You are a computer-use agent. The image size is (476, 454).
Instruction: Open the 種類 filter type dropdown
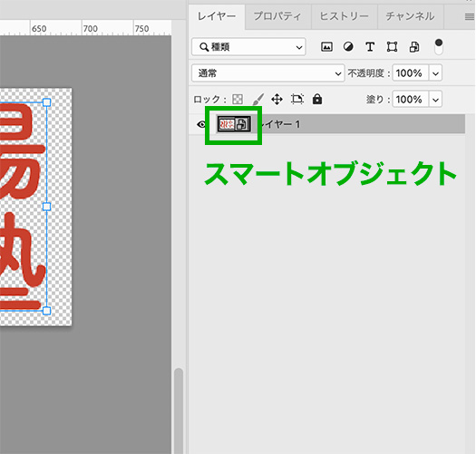click(248, 47)
